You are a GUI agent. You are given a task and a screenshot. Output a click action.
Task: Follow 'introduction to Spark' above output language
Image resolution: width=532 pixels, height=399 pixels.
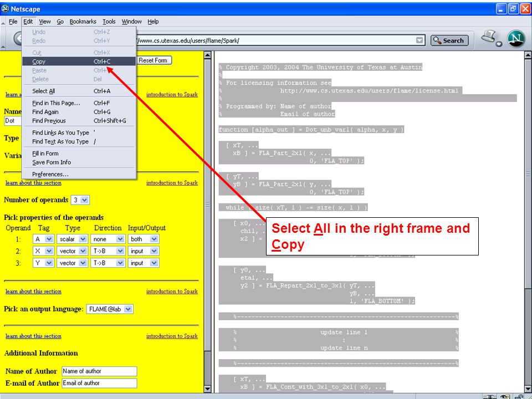pyautogui.click(x=172, y=291)
